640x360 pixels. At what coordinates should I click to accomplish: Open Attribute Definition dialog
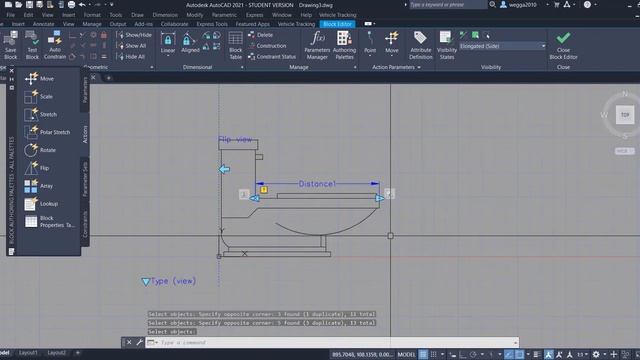pos(420,45)
